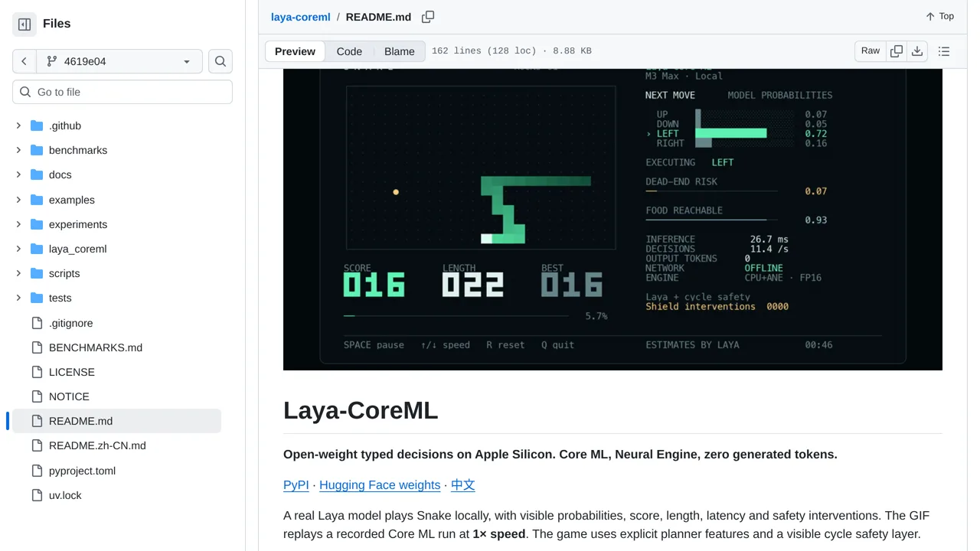Expand the docs folder chevron
Viewport: 980px width, 551px height.
(18, 174)
